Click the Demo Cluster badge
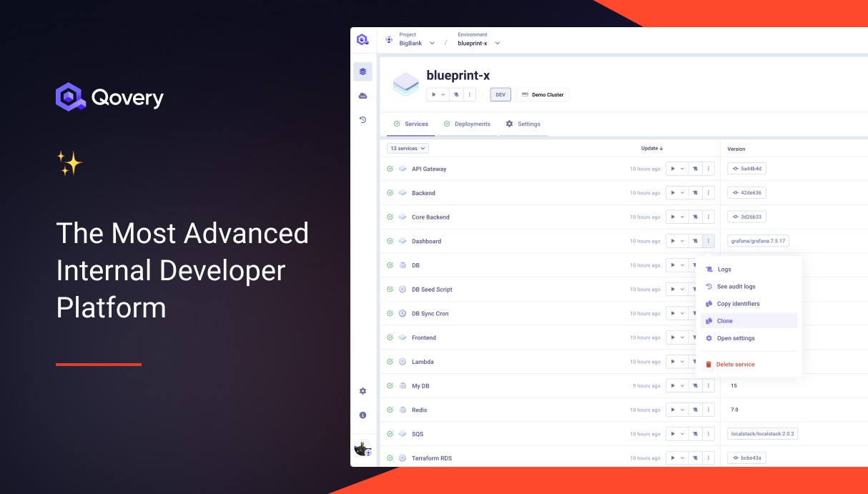 coord(542,94)
